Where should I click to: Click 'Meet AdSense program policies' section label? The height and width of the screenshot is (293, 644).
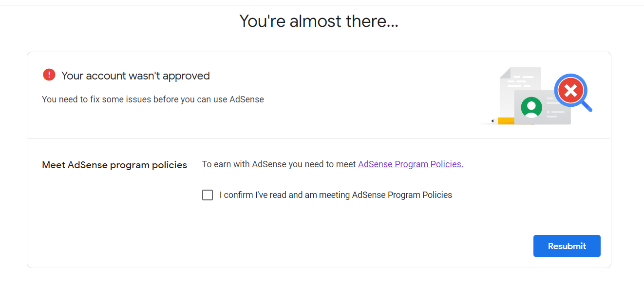(x=114, y=165)
